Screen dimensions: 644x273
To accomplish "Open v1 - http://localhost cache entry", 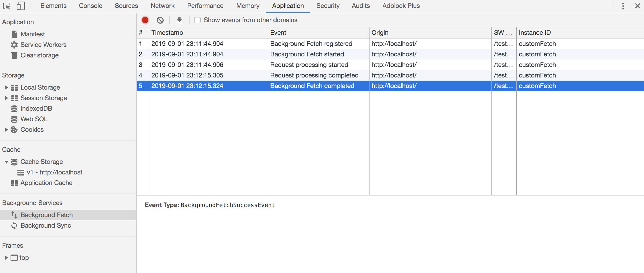I will 55,172.
